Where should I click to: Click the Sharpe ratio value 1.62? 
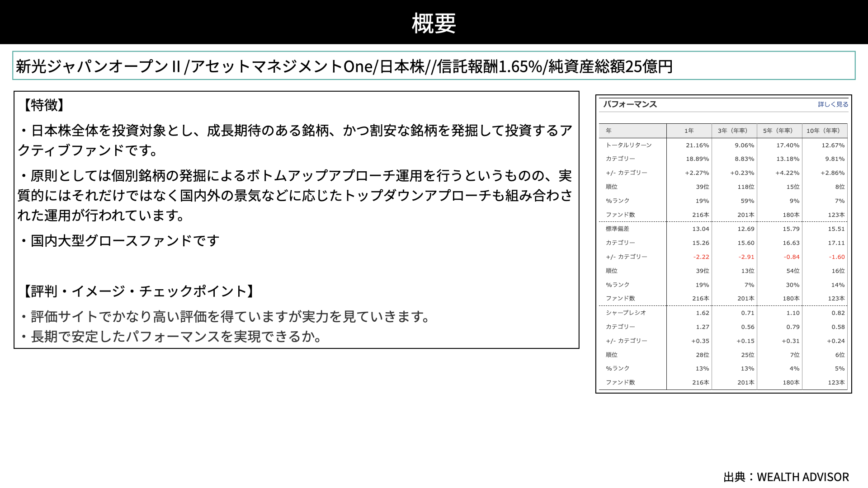pos(703,313)
